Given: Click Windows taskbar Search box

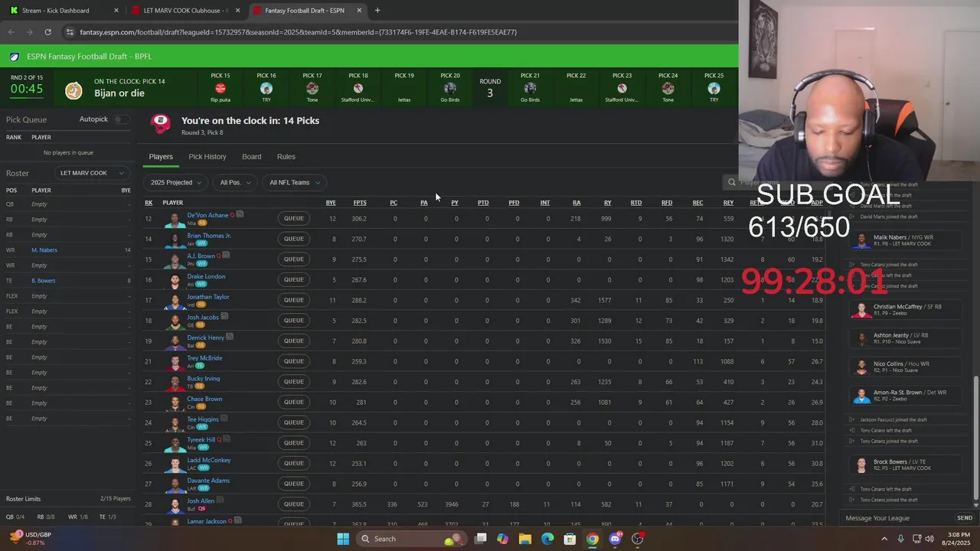Looking at the screenshot, I should (x=411, y=539).
